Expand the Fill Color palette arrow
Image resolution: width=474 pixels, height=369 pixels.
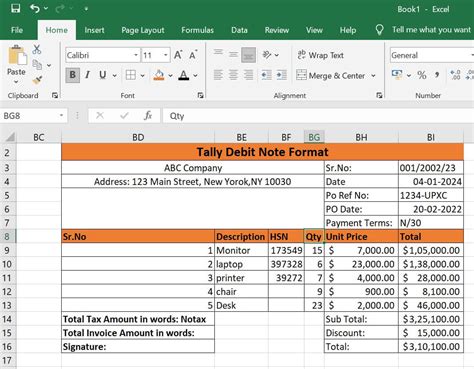170,76
